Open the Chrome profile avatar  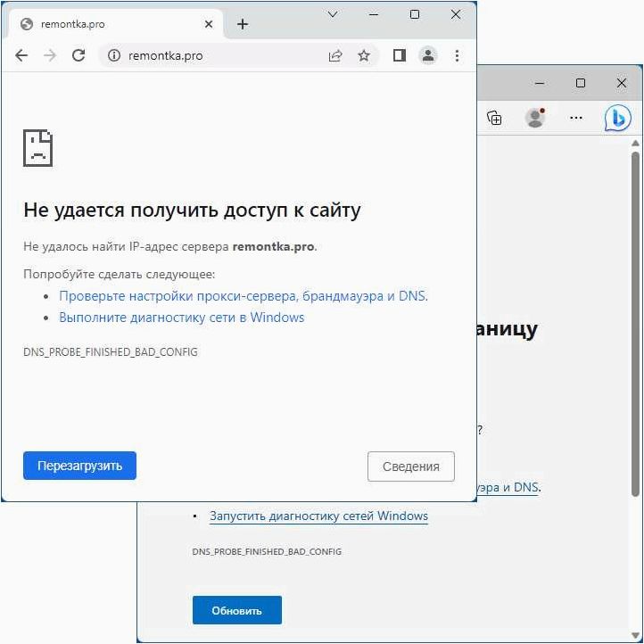click(x=428, y=55)
